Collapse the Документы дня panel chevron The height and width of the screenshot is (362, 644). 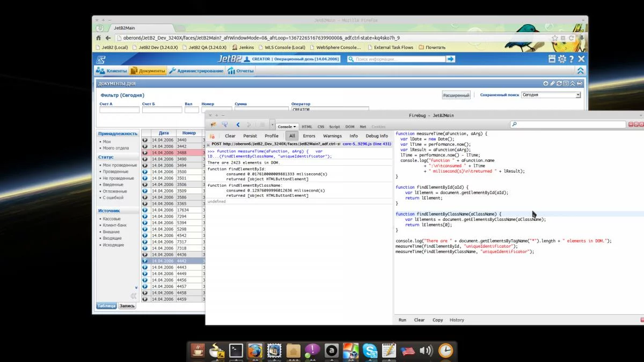click(x=573, y=84)
